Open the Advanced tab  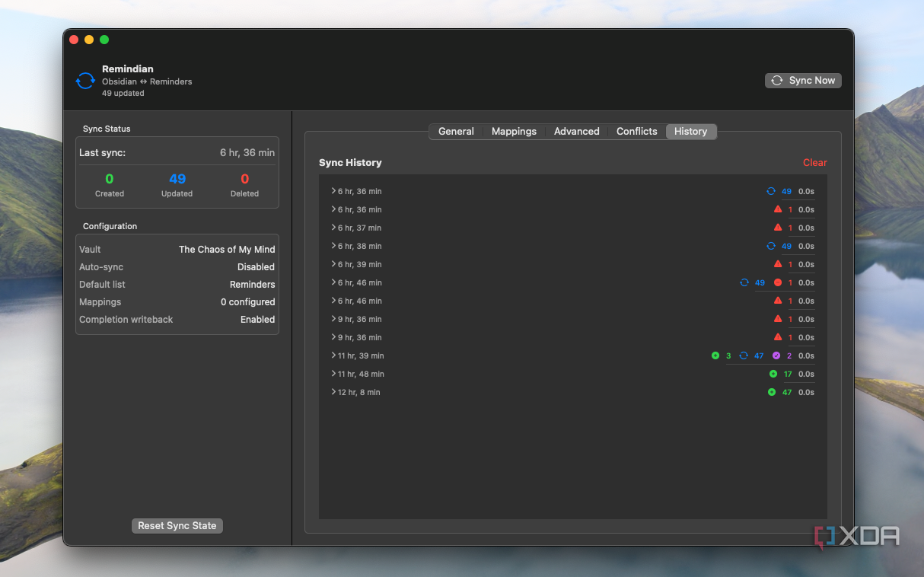point(576,132)
